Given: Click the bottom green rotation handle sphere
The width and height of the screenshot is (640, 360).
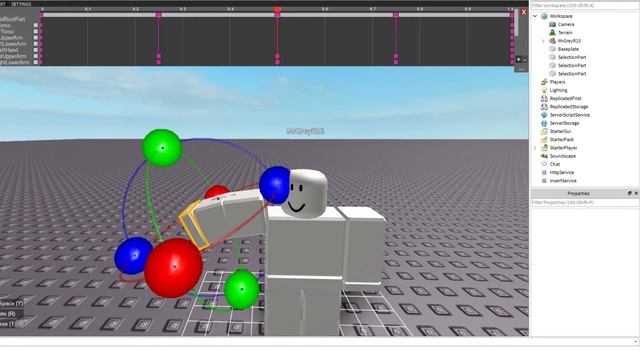Looking at the screenshot, I should (241, 289).
